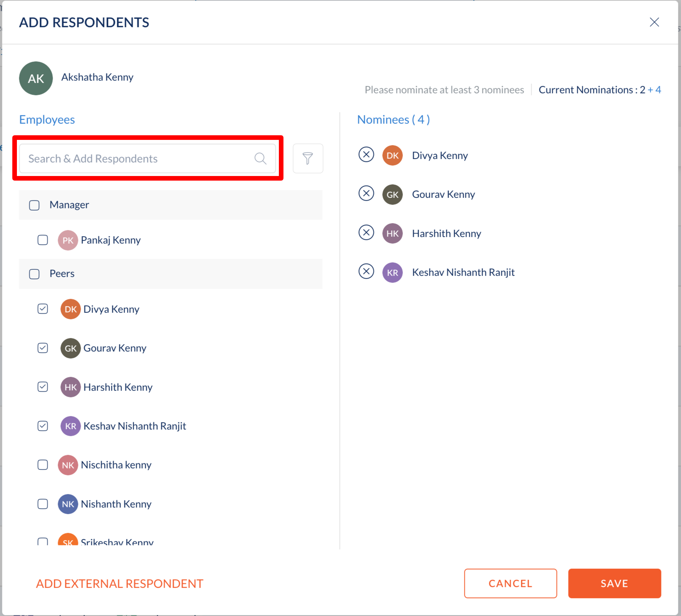This screenshot has height=616, width=681.
Task: Open the employee filter funnel icon
Action: click(308, 158)
